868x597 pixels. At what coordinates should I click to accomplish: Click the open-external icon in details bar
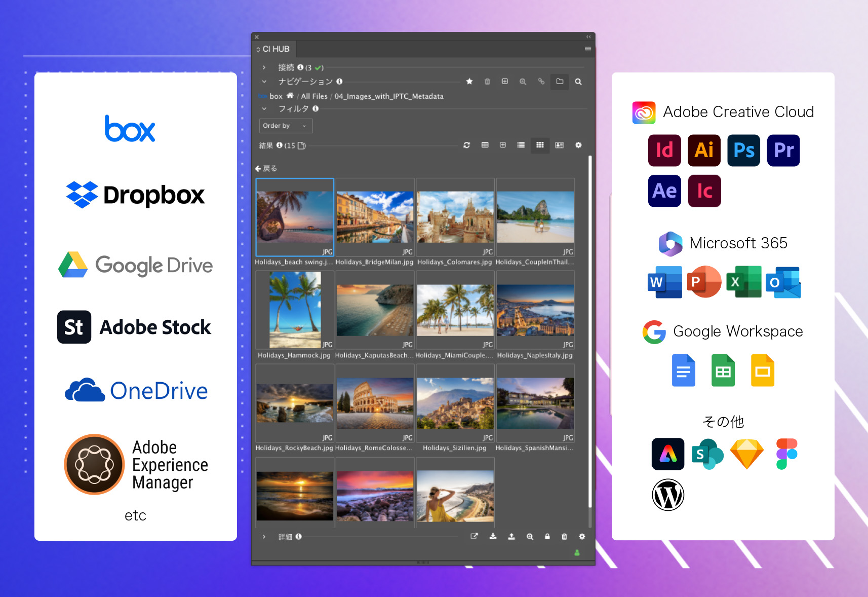click(474, 536)
